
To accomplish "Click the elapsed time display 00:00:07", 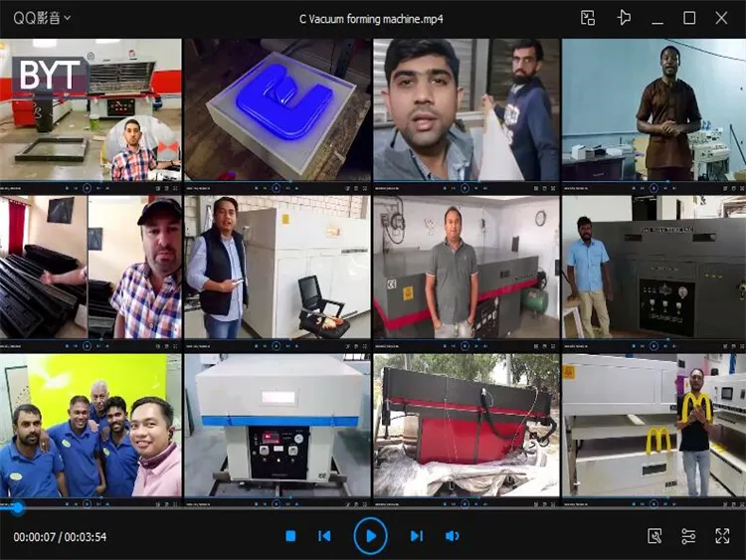I will click(35, 537).
